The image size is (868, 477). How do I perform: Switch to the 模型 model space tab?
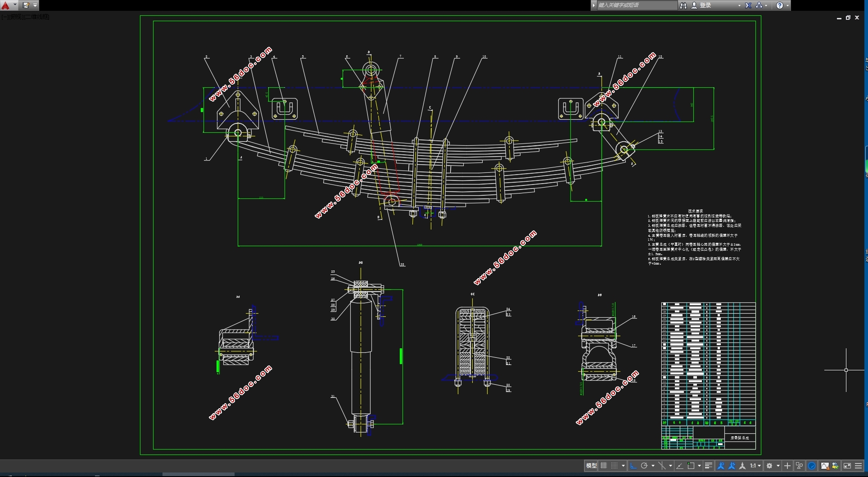coord(592,466)
